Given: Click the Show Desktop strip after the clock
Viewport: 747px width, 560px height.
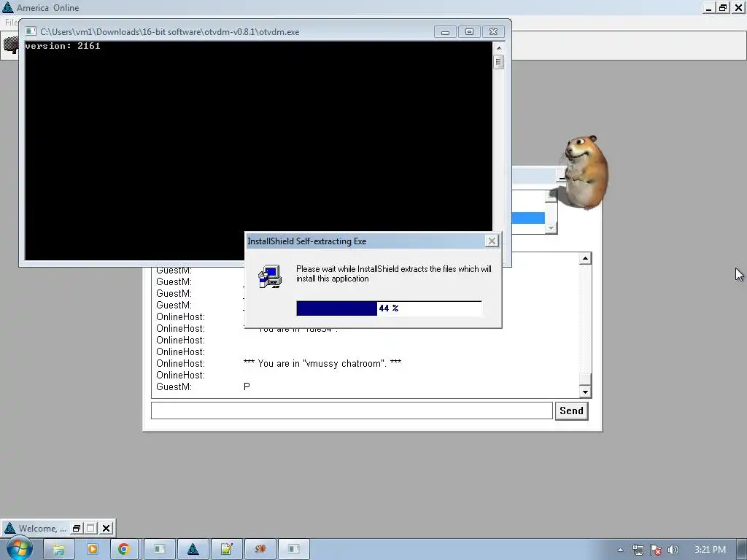Looking at the screenshot, I should coord(742,550).
